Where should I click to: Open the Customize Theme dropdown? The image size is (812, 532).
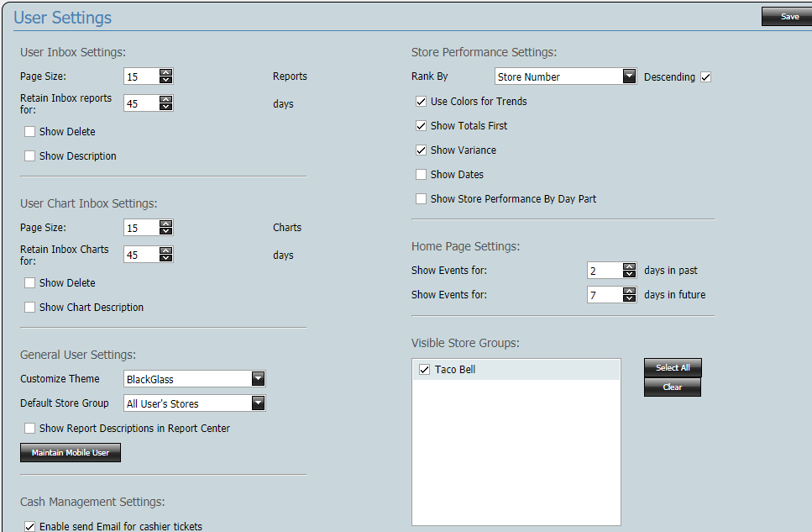click(x=259, y=379)
